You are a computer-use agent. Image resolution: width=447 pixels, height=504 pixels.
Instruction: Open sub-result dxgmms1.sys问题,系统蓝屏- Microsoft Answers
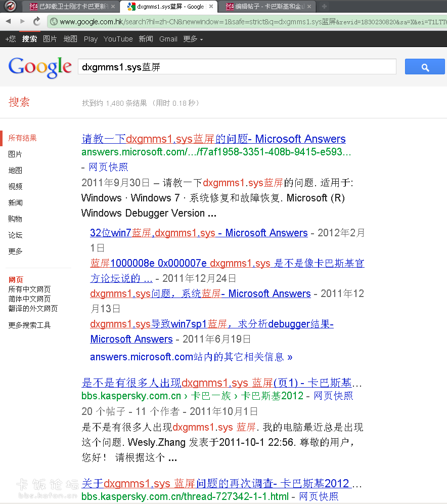(200, 293)
